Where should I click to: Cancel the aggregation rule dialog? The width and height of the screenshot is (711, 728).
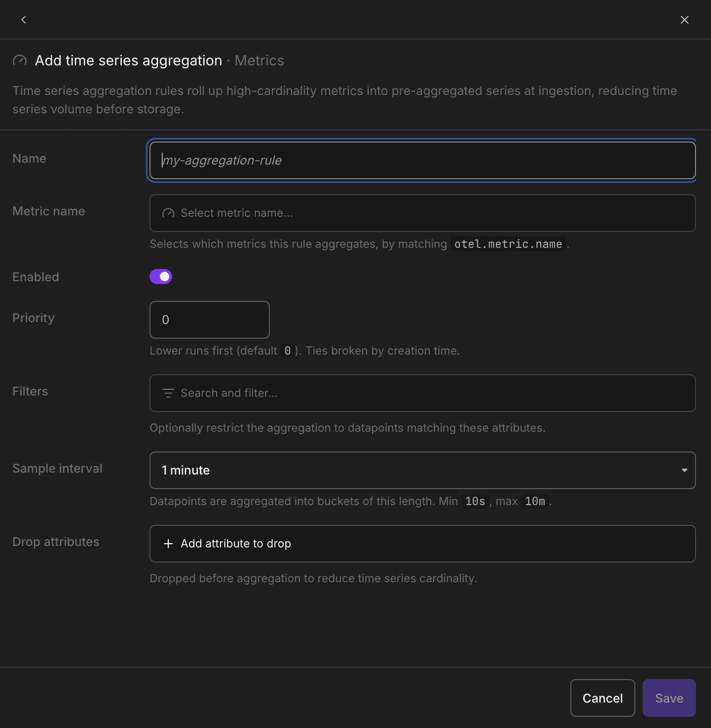(x=603, y=698)
